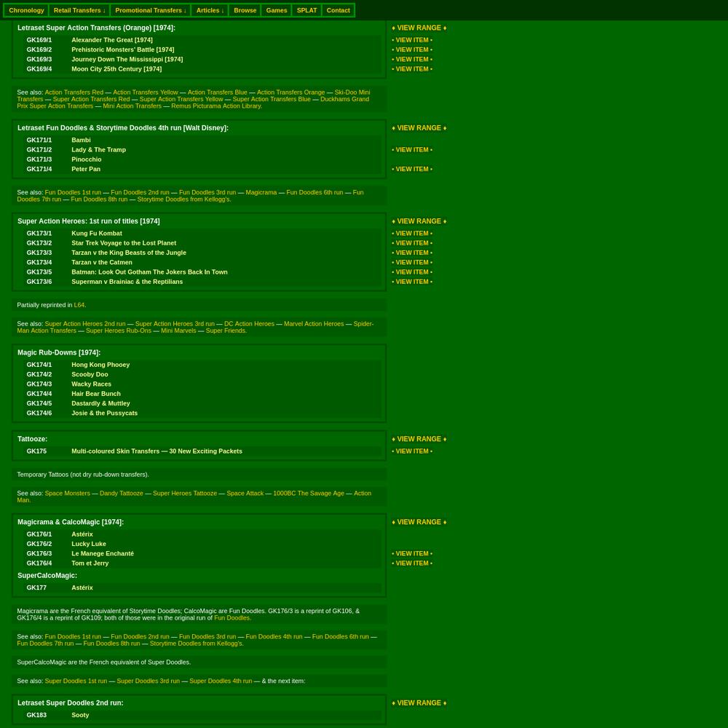Open the DC Action Heroes link
The width and height of the screenshot is (728, 728).
(249, 324)
